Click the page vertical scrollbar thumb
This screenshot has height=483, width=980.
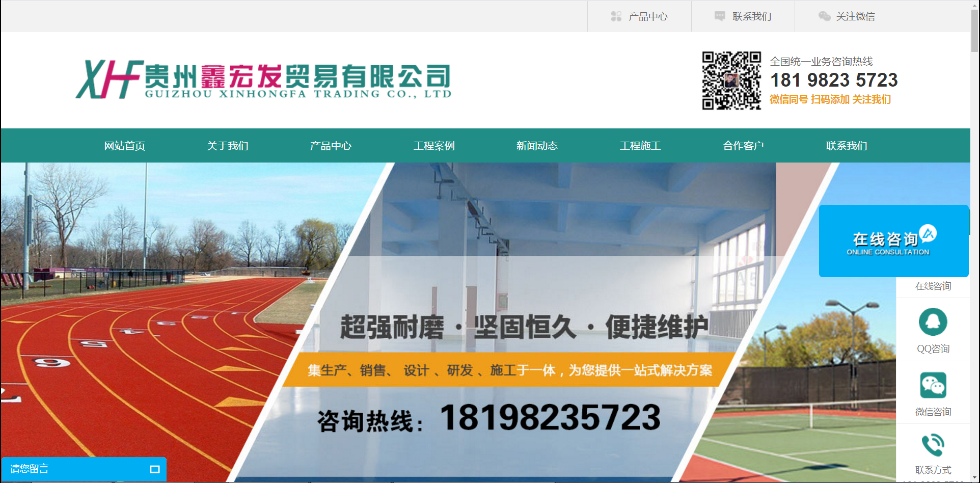tap(974, 30)
